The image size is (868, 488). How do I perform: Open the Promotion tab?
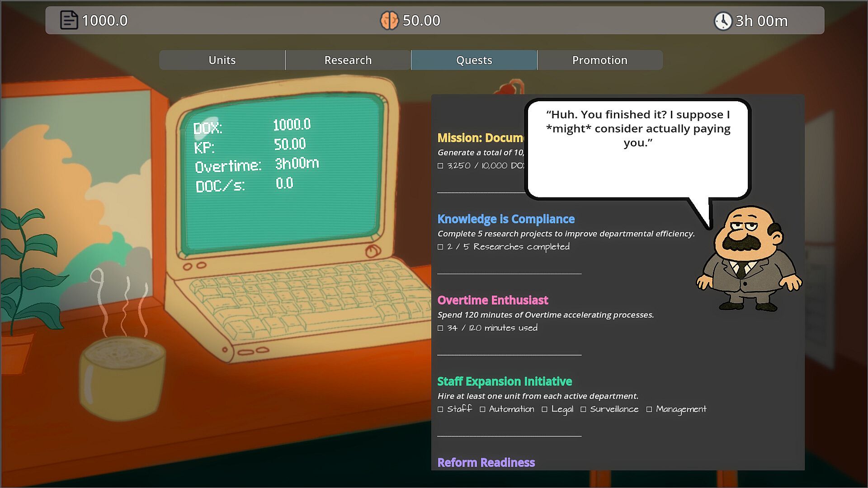pos(599,60)
